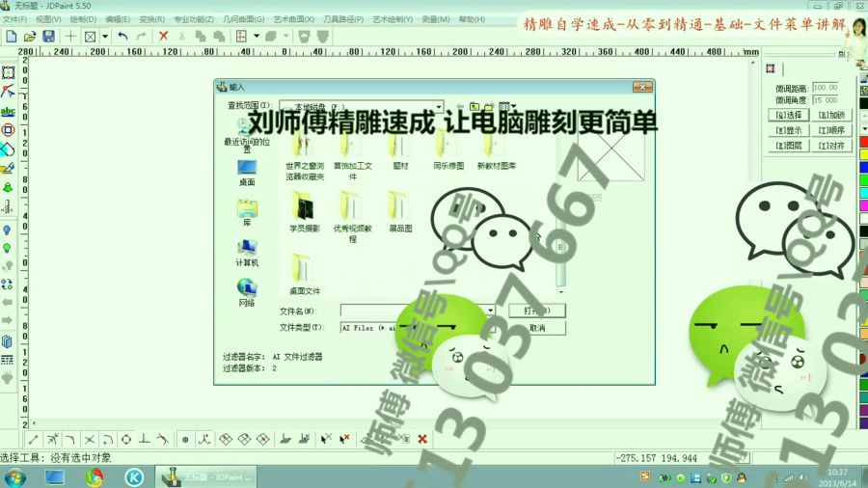Expand the file name combo box arrow
The height and width of the screenshot is (488, 868).
490,311
